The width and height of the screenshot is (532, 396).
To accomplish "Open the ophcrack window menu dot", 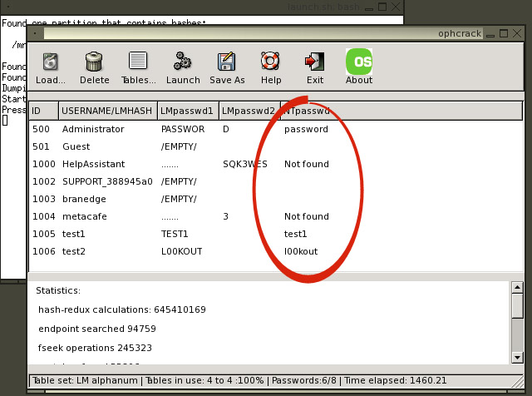I will (35, 33).
